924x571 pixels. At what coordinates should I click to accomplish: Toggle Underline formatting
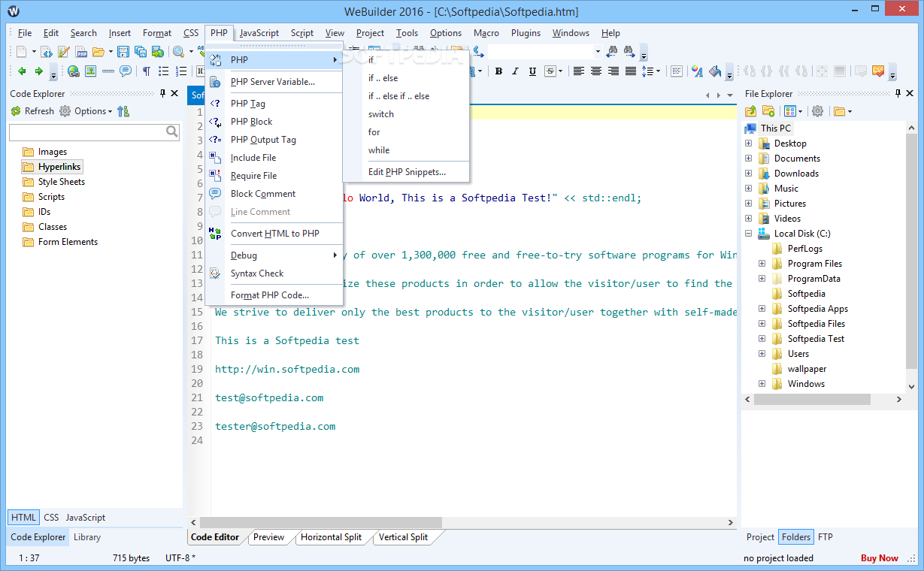coord(532,71)
